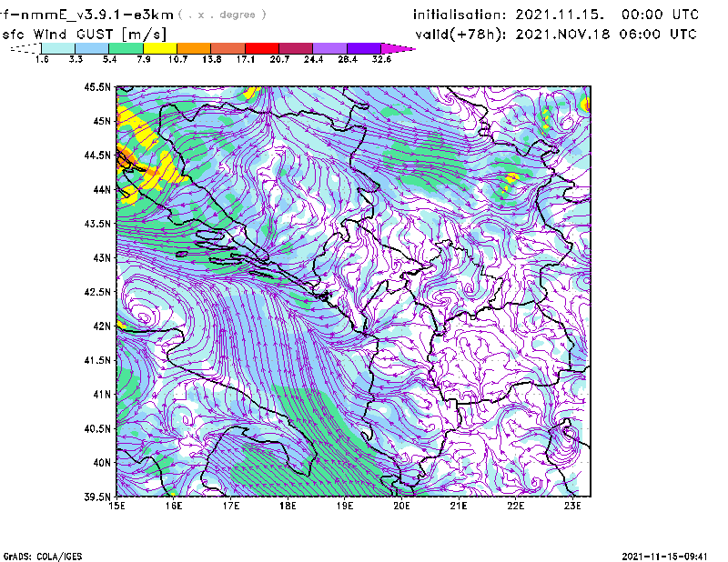This screenshot has height=562, width=728.
Task: Click the '17E' longitude label
Action: click(x=231, y=506)
